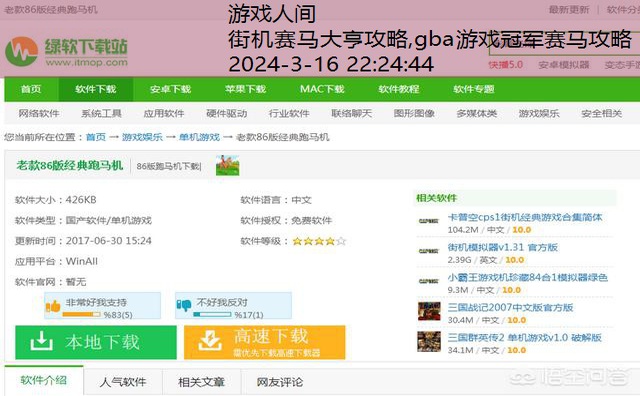
Task: Click the 三国群英传2 game thumbnail
Action: [429, 342]
